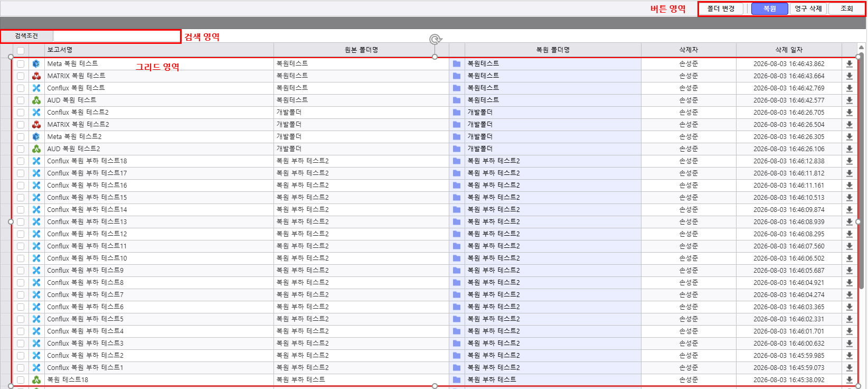Click download icon for Conflux 복원 테스트2 row
The width and height of the screenshot is (868, 389).
(x=850, y=112)
